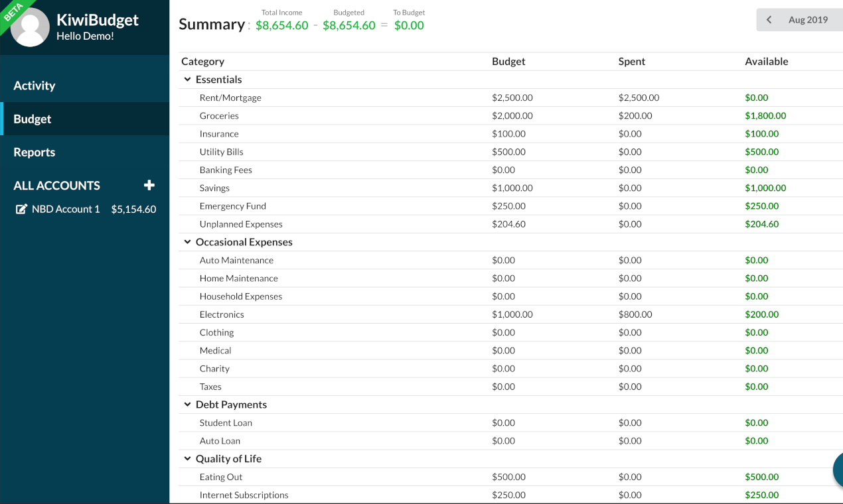Click the Rent/Mortgage budget cell $2,500.00
The height and width of the screenshot is (504, 843).
click(509, 97)
